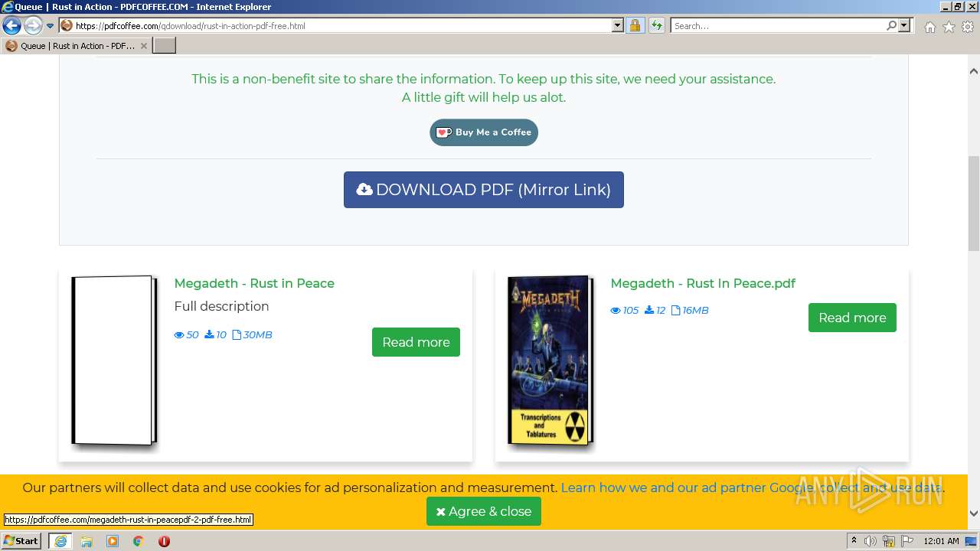Click the magnifier search icon
The image size is (980, 551).
pyautogui.click(x=892, y=26)
